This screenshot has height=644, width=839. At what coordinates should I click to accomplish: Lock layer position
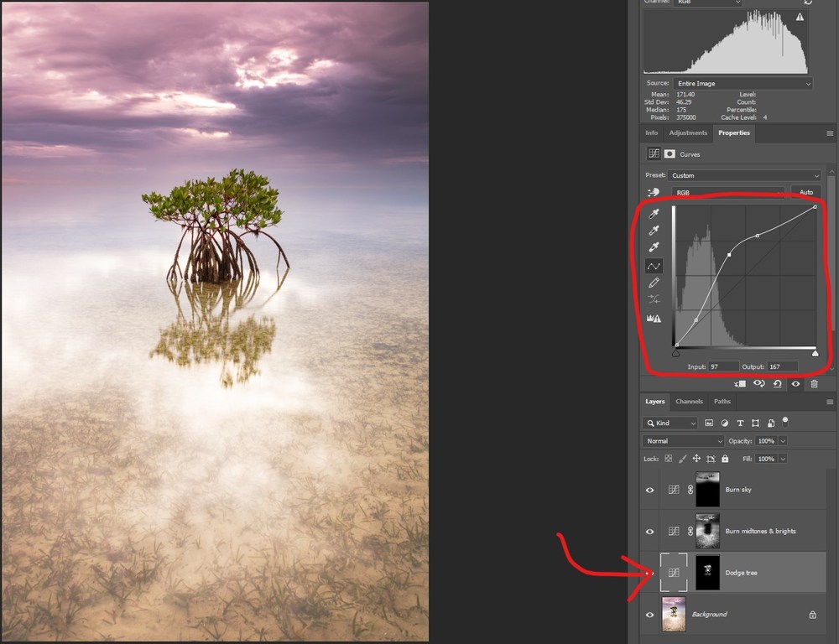[696, 459]
